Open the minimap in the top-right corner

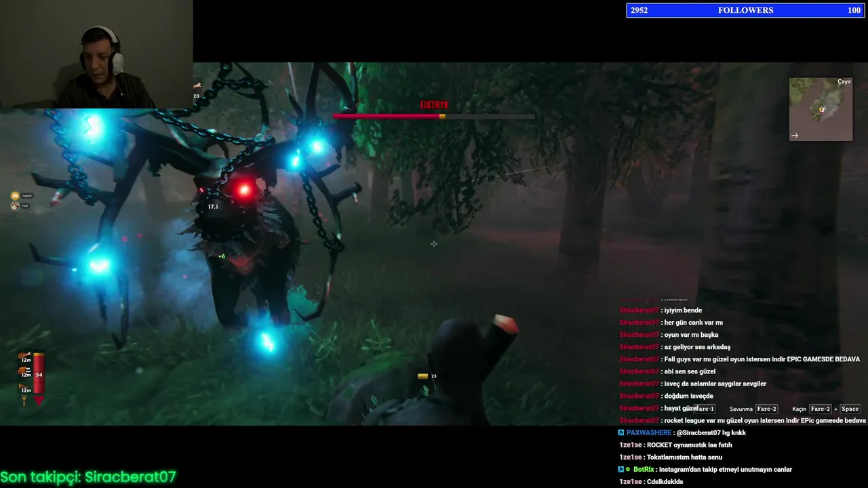click(x=821, y=109)
